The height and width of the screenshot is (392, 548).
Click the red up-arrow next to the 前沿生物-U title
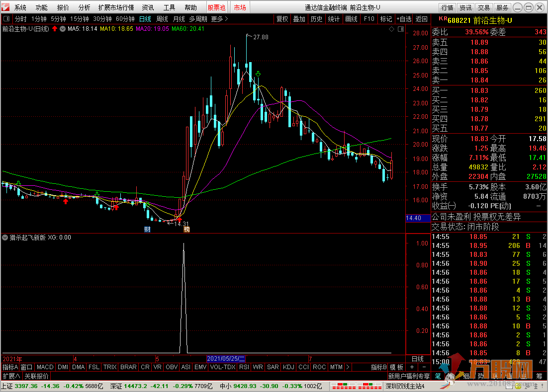(55, 29)
